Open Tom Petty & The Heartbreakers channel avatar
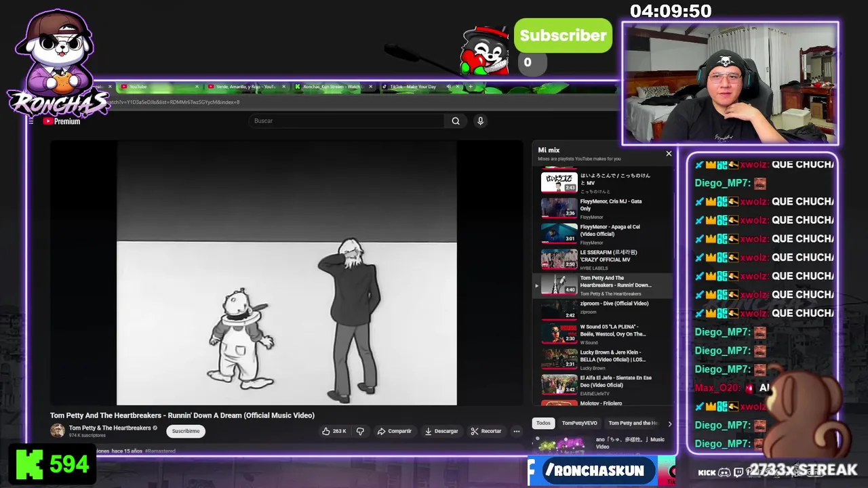The width and height of the screenshot is (868, 488). pyautogui.click(x=57, y=430)
